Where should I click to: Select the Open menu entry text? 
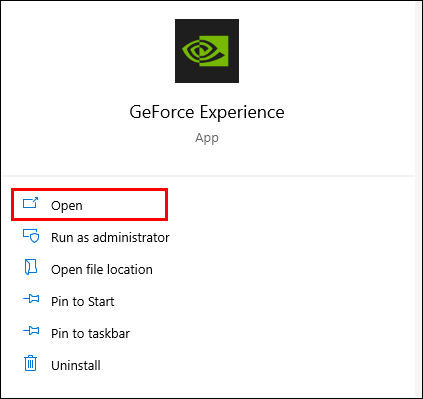coord(67,206)
